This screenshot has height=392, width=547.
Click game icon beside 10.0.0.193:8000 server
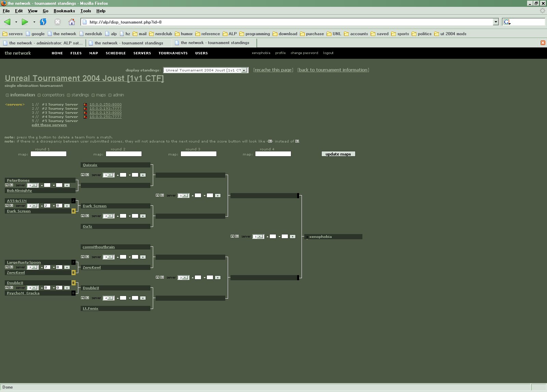tap(85, 113)
